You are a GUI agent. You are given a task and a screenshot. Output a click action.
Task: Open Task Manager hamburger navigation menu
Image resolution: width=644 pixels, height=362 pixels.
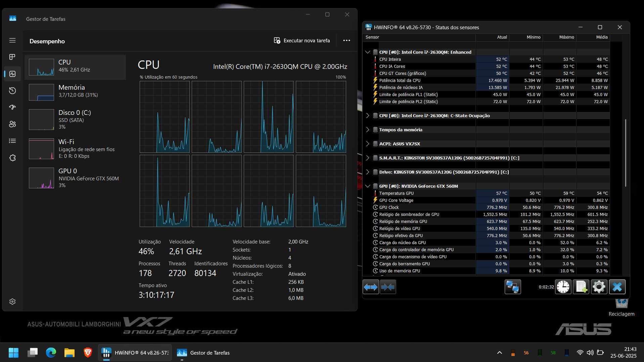click(x=12, y=40)
